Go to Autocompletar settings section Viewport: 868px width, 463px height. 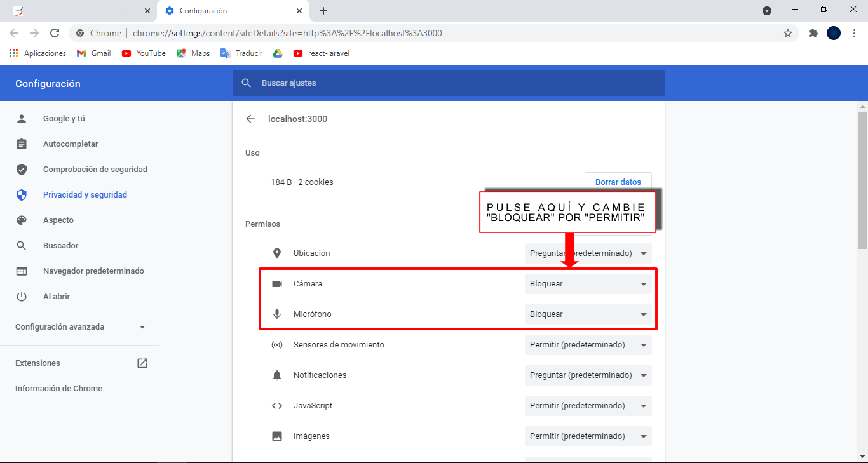click(71, 144)
